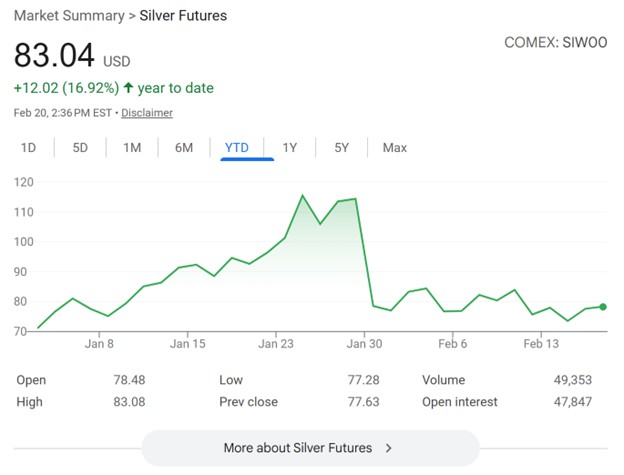Open the 6M chart tab
The width and height of the screenshot is (624, 475).
184,148
